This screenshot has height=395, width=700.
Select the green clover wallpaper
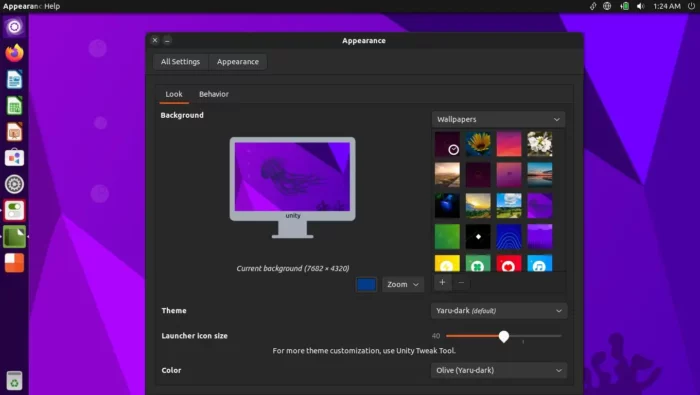[478, 263]
